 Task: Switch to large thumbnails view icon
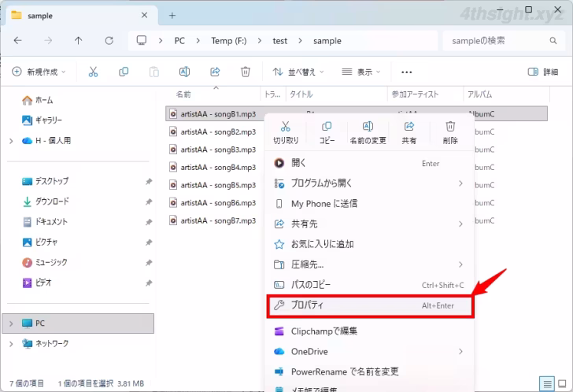[563, 384]
